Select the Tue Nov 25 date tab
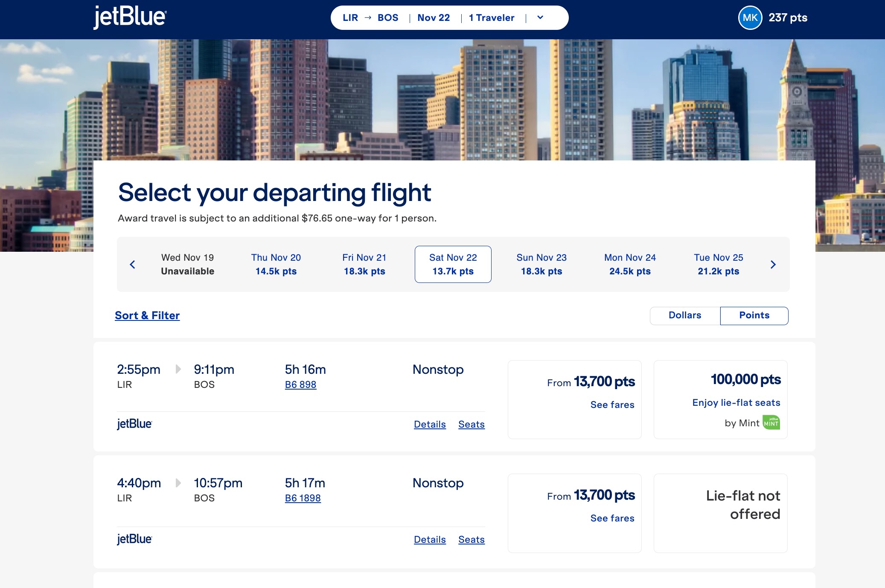 coord(718,264)
